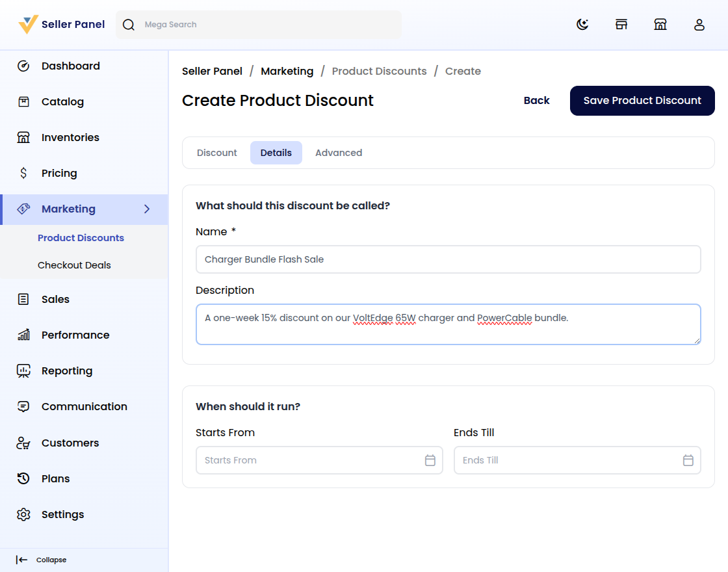Click the Starts From date field
This screenshot has height=572, width=728.
[x=319, y=460]
